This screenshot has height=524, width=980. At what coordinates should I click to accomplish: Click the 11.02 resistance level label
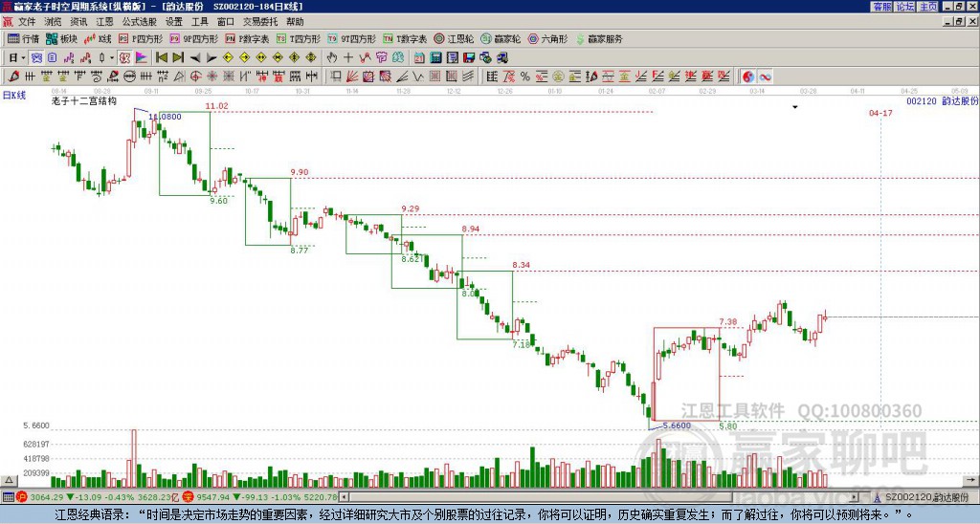[216, 106]
